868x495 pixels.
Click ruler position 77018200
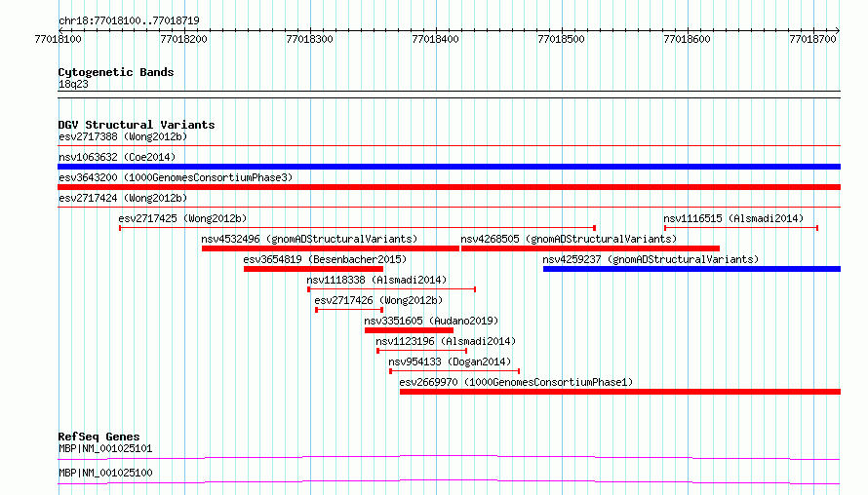click(x=183, y=39)
